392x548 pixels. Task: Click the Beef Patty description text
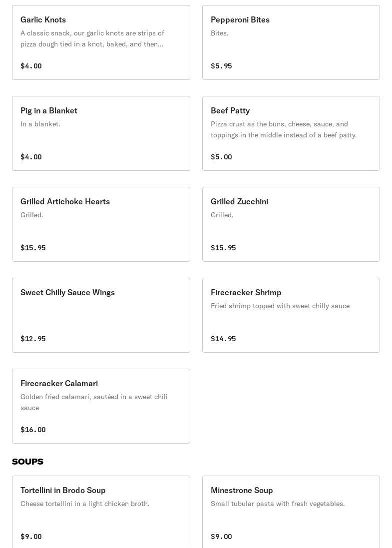click(x=284, y=129)
